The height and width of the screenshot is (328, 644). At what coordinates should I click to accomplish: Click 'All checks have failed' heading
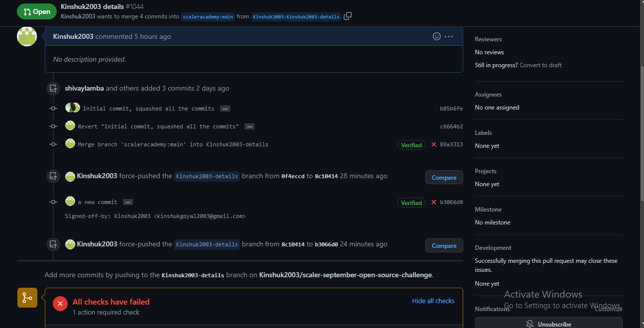tap(111, 302)
